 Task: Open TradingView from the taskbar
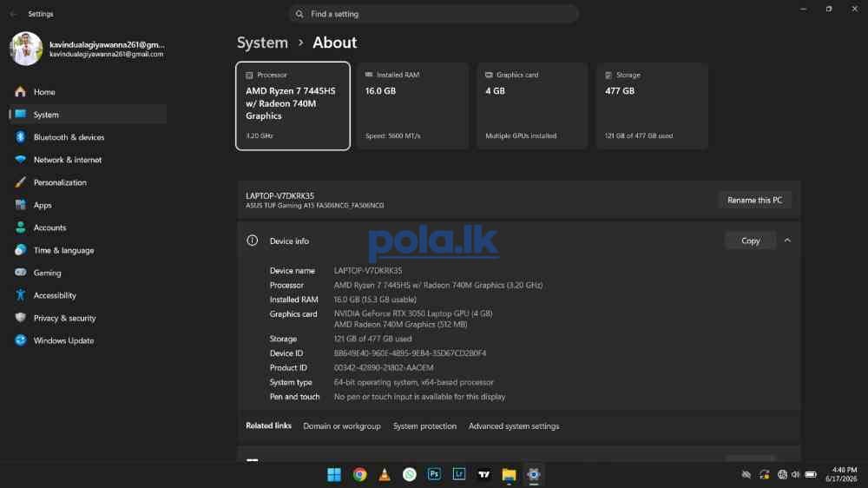pos(483,475)
